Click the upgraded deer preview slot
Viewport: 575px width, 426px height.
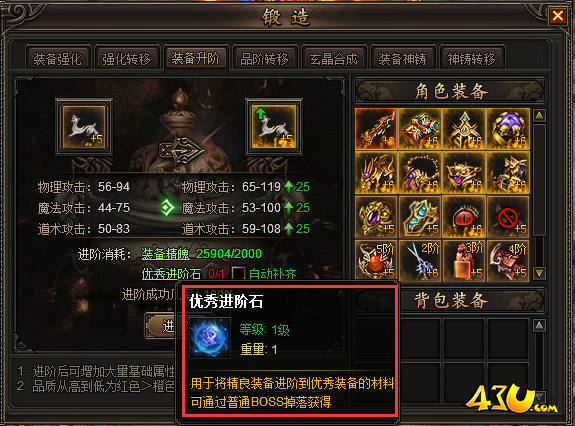[274, 127]
